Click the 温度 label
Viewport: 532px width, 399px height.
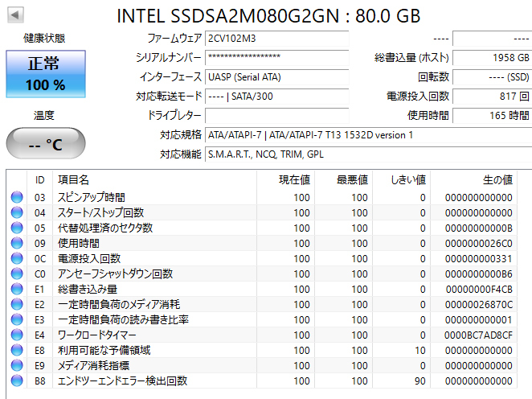[43, 115]
